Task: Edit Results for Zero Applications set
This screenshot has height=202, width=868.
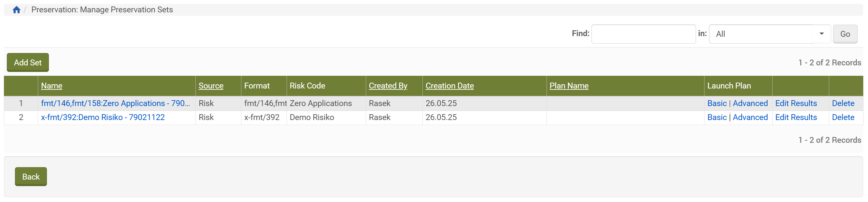Action: click(796, 103)
